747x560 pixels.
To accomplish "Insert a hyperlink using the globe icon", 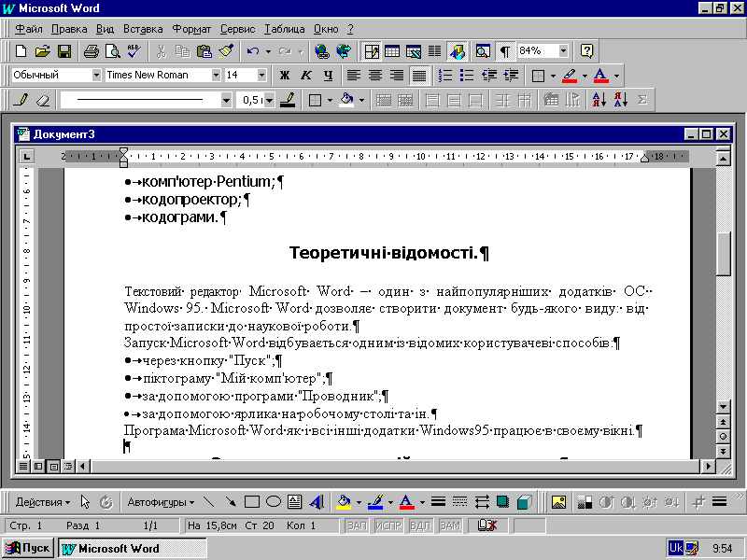I will [321, 50].
